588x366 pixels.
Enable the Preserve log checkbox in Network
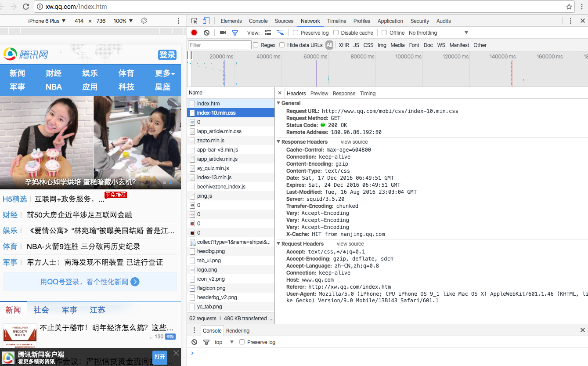click(296, 33)
